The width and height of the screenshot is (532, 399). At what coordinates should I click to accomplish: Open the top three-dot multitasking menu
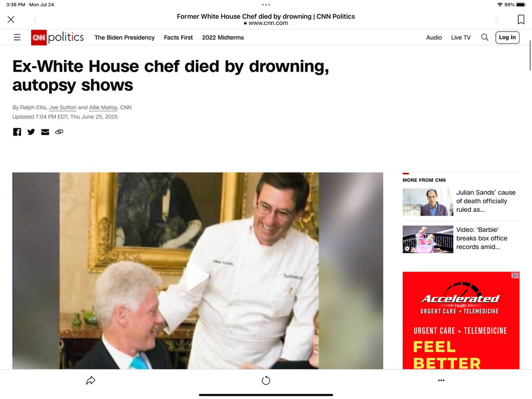pyautogui.click(x=266, y=5)
